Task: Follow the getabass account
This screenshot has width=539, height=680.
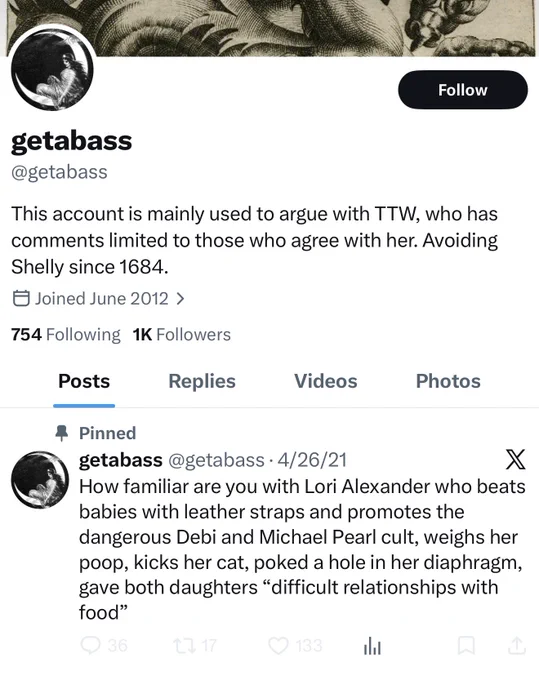Action: [x=463, y=90]
